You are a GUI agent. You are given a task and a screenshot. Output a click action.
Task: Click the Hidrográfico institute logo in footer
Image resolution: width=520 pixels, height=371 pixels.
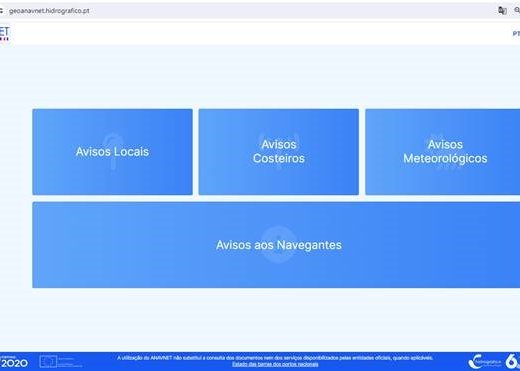tap(484, 362)
